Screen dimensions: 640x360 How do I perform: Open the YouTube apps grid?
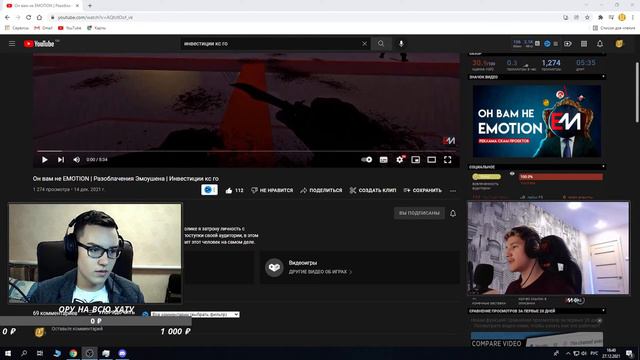tap(584, 44)
